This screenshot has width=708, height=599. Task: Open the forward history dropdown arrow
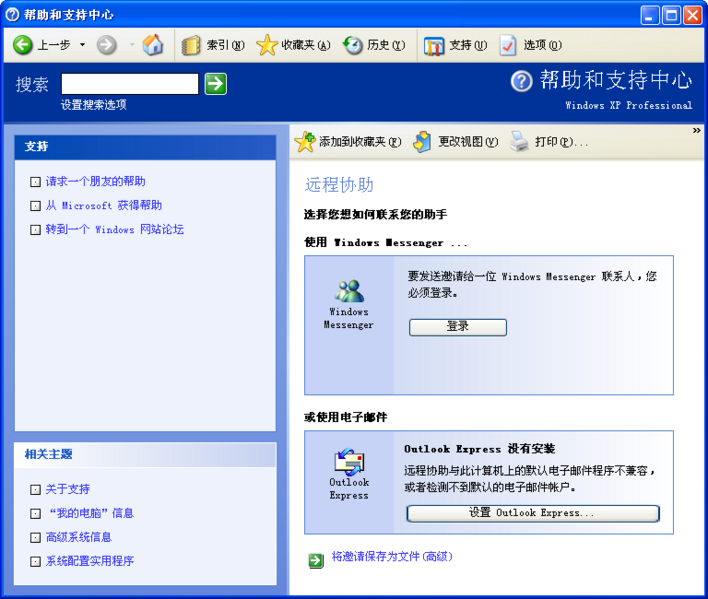132,45
